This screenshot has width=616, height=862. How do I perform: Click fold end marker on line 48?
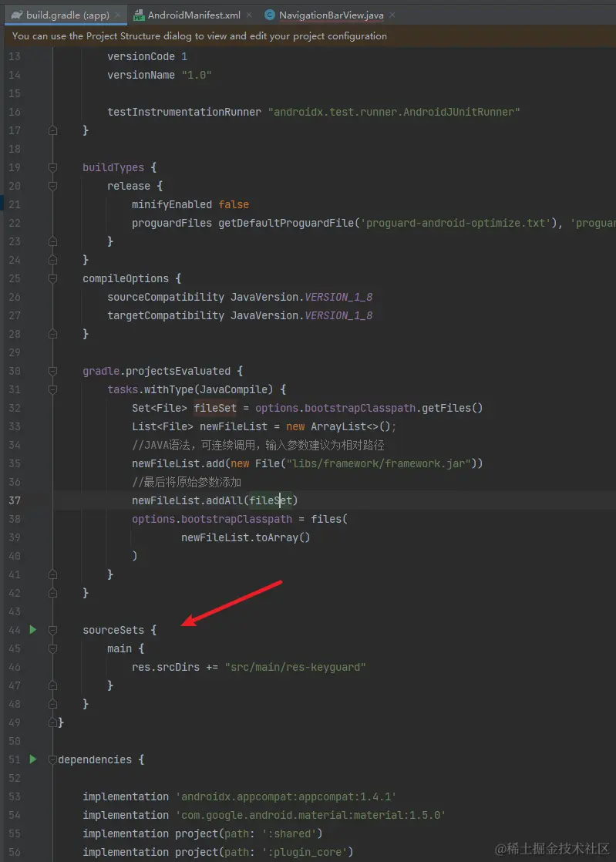[x=52, y=704]
